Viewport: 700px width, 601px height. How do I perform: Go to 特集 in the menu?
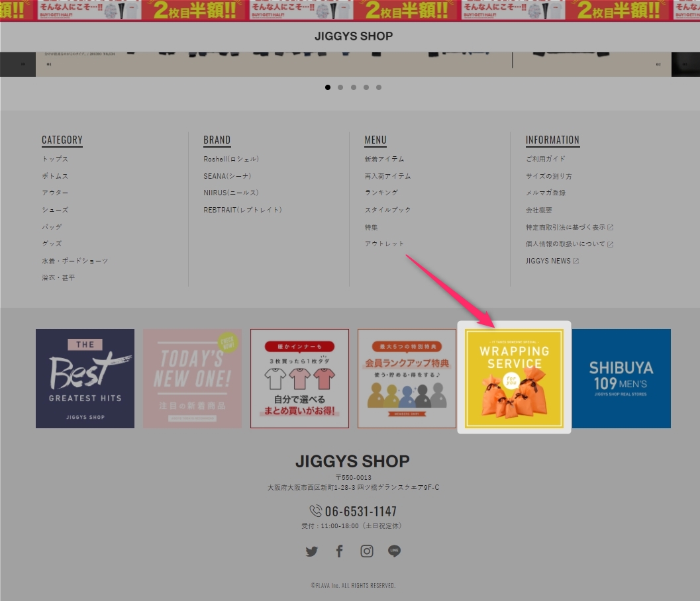pyautogui.click(x=371, y=227)
